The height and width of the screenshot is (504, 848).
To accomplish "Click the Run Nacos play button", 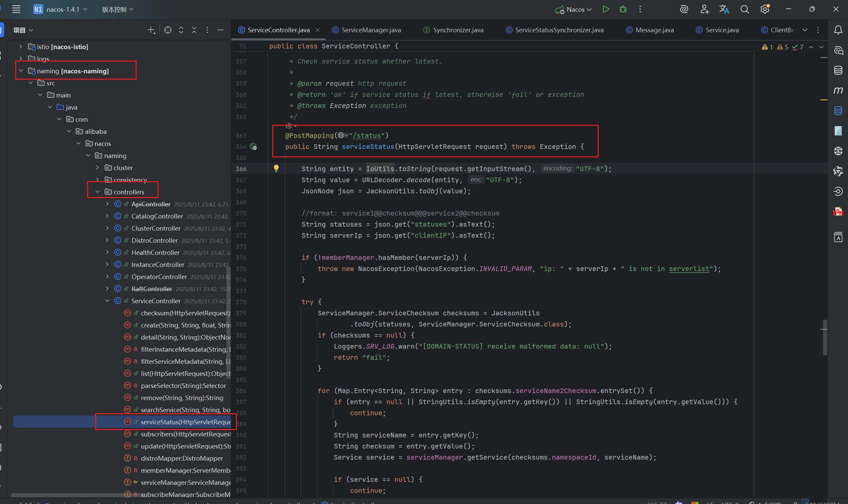I will (606, 9).
